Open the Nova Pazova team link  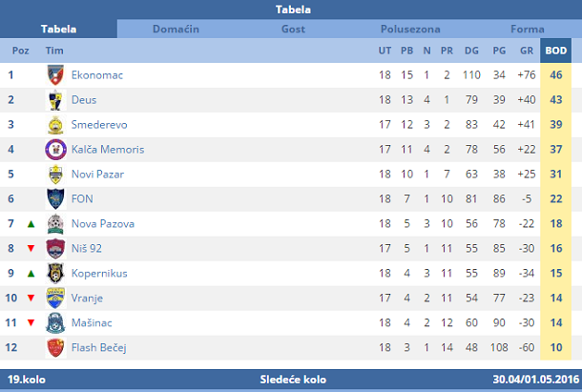click(103, 224)
